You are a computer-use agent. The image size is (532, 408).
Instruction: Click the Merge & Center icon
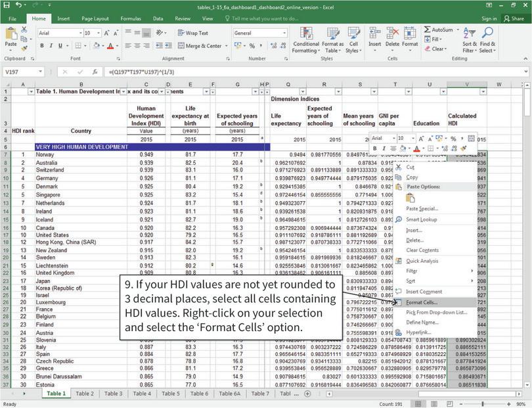coord(200,45)
